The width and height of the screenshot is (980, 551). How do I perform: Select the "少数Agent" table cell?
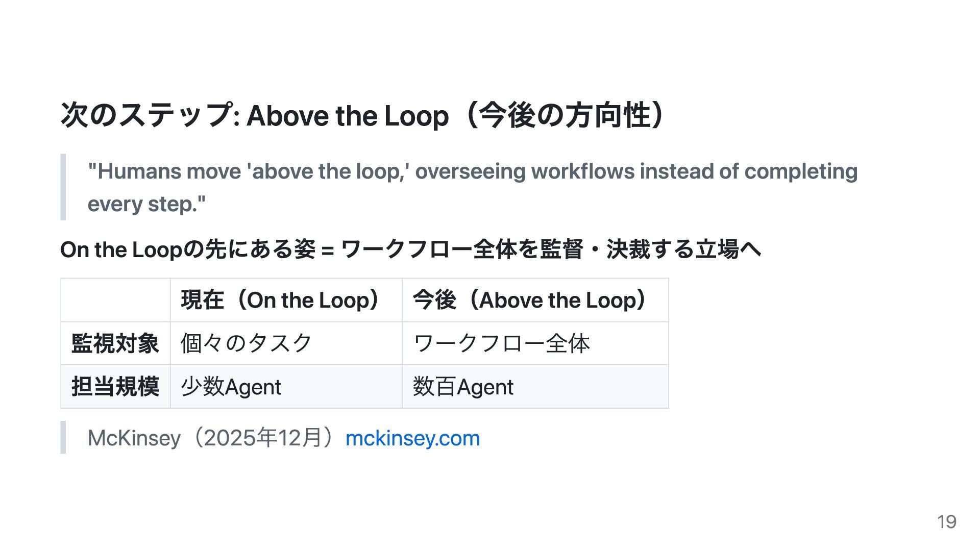coord(231,387)
